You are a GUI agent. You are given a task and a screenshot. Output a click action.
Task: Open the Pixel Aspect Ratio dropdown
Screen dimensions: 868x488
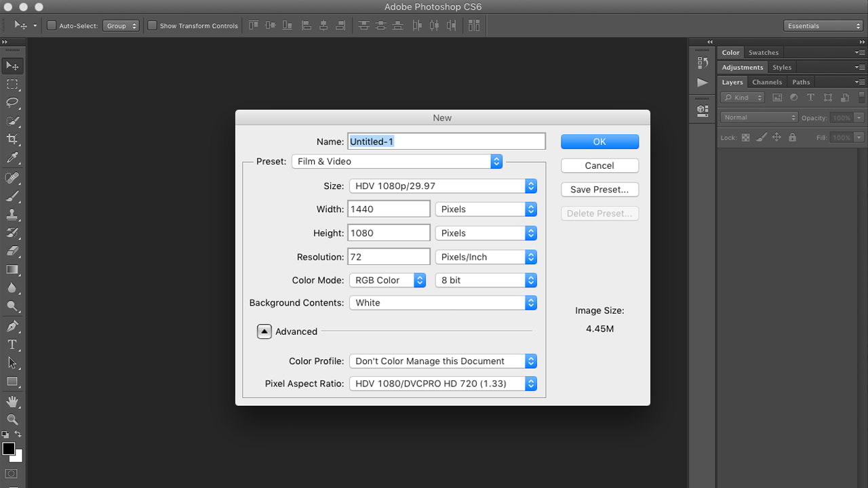pyautogui.click(x=443, y=384)
